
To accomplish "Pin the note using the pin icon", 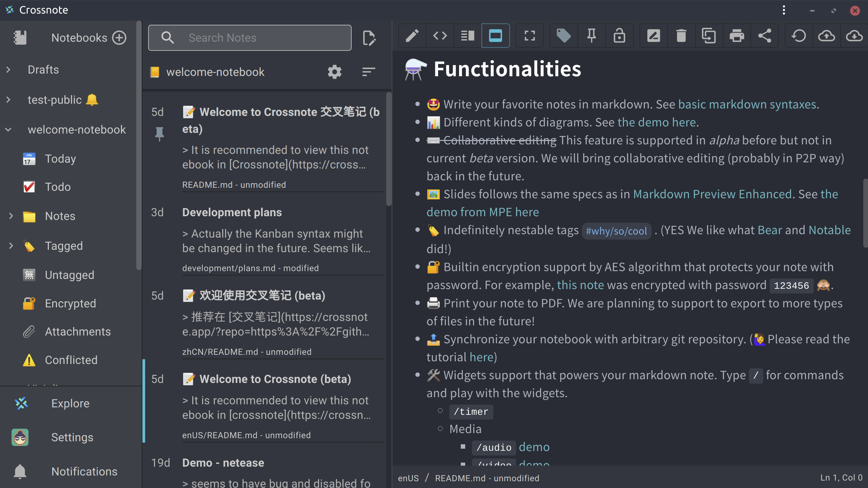I will (591, 36).
